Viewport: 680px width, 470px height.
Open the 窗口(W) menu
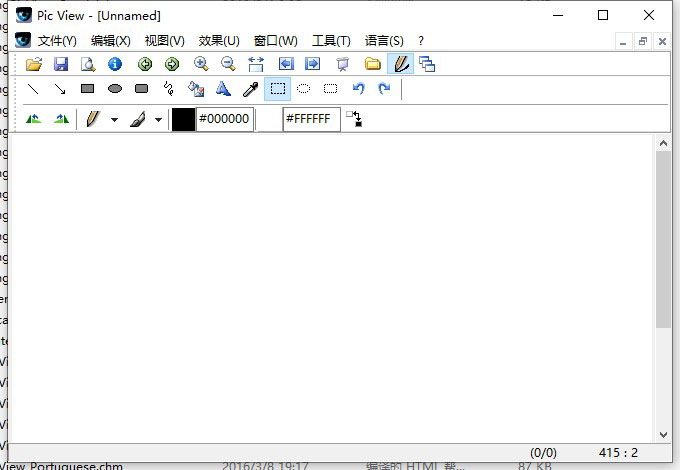click(275, 41)
